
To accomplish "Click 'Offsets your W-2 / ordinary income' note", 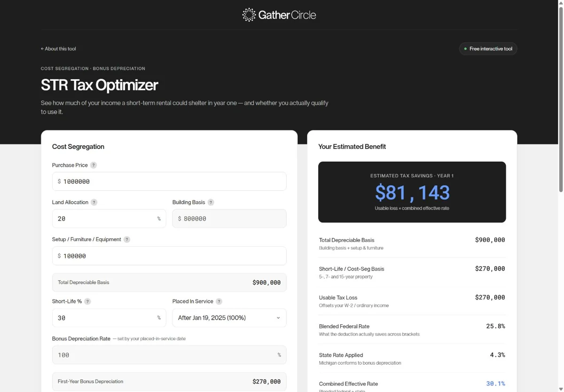I will (x=354, y=306).
